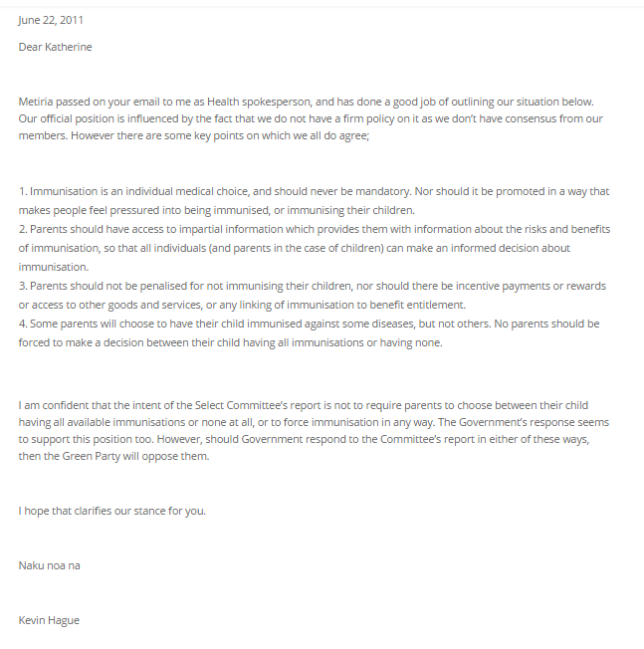The width and height of the screenshot is (644, 649).
Task: Click the sign-off "Naku noa na"
Action: pos(49,565)
